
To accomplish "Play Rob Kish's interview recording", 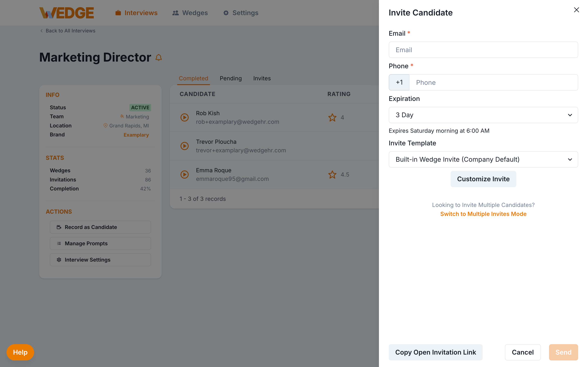I will [x=185, y=117].
